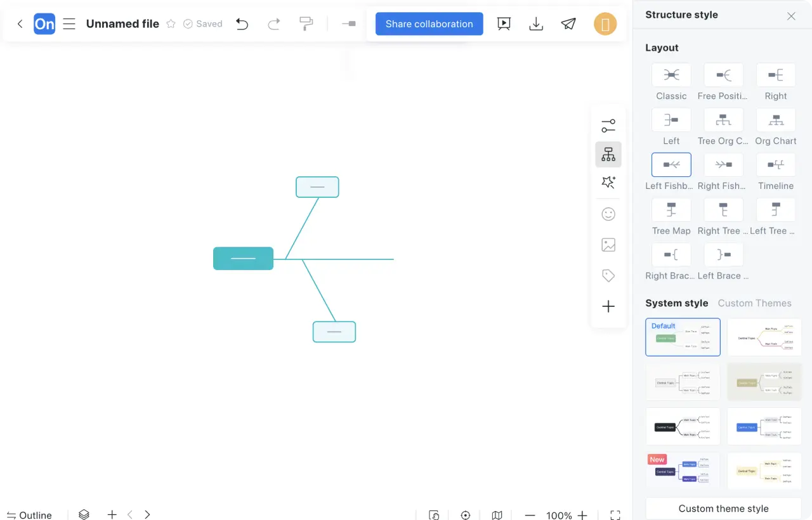The width and height of the screenshot is (812, 520).
Task: Open the tag label icon
Action: (x=608, y=276)
